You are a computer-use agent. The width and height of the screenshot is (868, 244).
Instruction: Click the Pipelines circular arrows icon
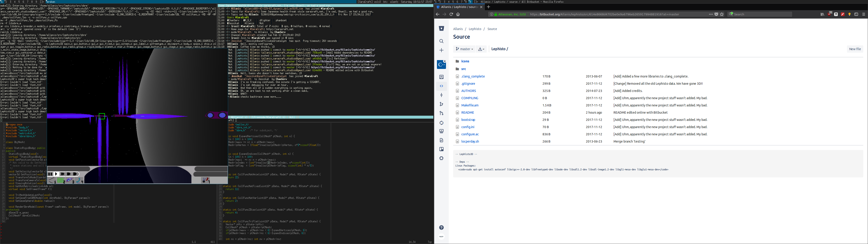441,123
